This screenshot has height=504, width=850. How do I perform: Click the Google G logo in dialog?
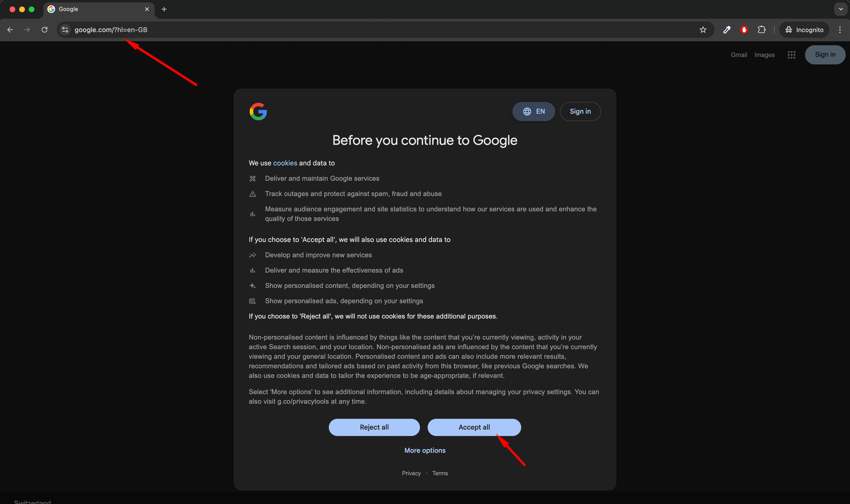point(258,111)
